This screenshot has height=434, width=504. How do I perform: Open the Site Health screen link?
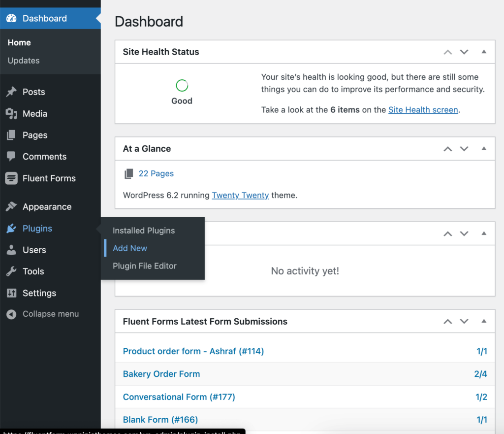[x=423, y=109]
